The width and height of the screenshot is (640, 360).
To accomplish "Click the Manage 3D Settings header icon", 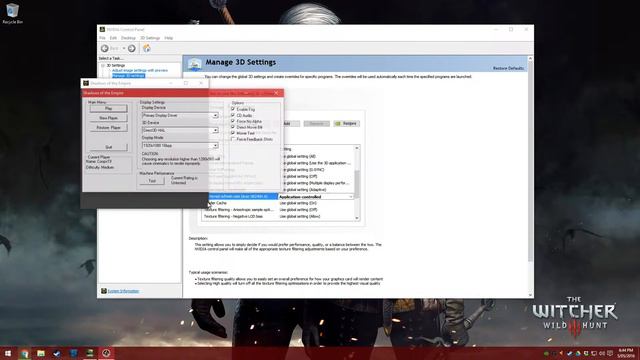I will point(194,64).
